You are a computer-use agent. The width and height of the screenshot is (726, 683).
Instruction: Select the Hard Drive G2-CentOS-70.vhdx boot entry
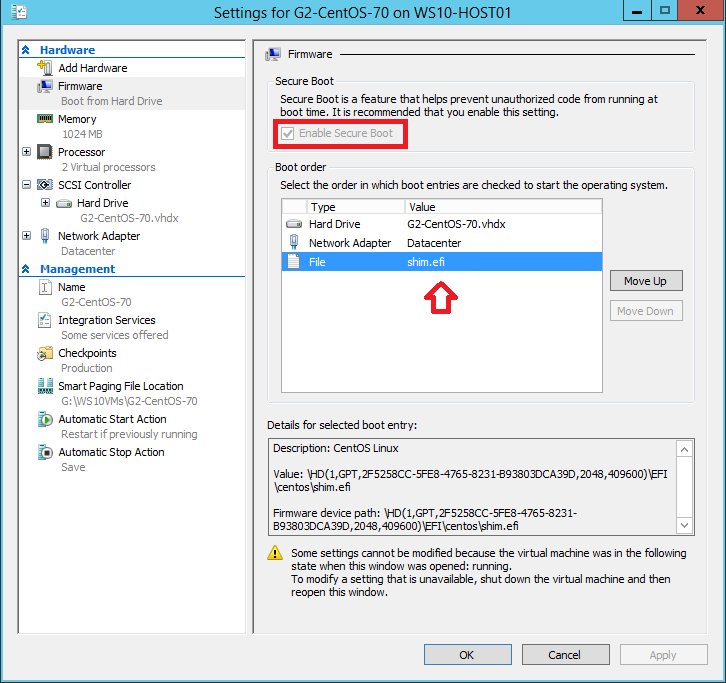pos(442,224)
